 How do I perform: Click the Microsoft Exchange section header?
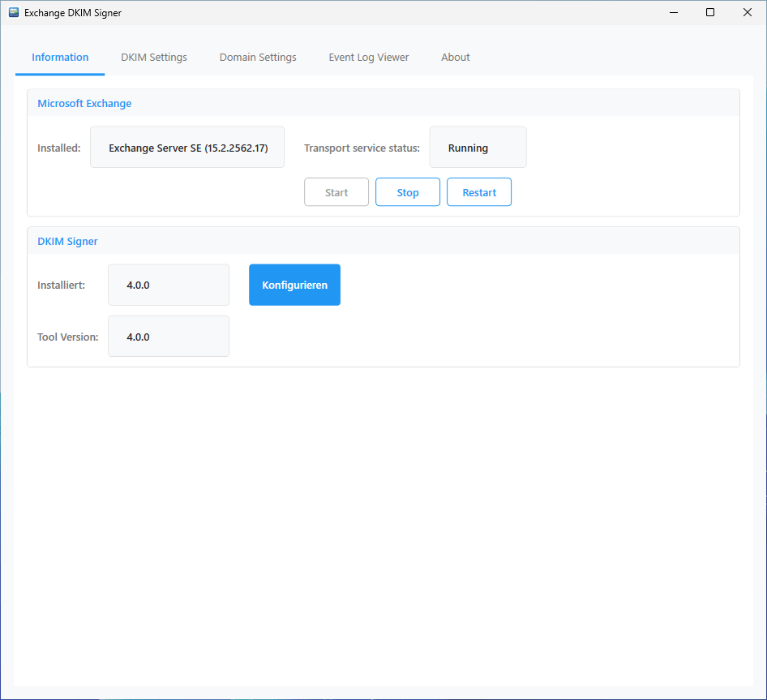pos(84,103)
